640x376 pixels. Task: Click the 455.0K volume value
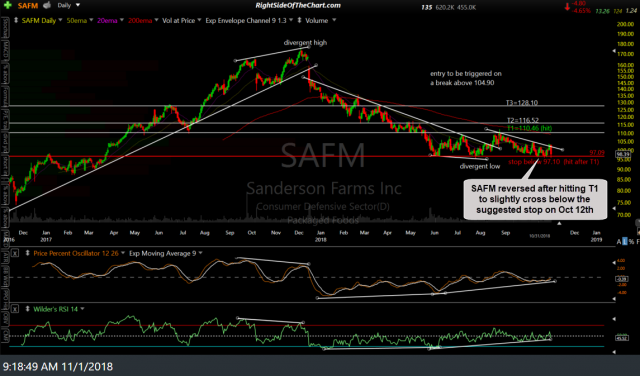pyautogui.click(x=467, y=7)
